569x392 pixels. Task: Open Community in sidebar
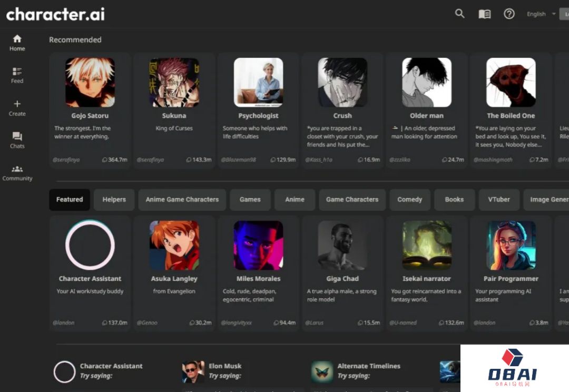(17, 173)
